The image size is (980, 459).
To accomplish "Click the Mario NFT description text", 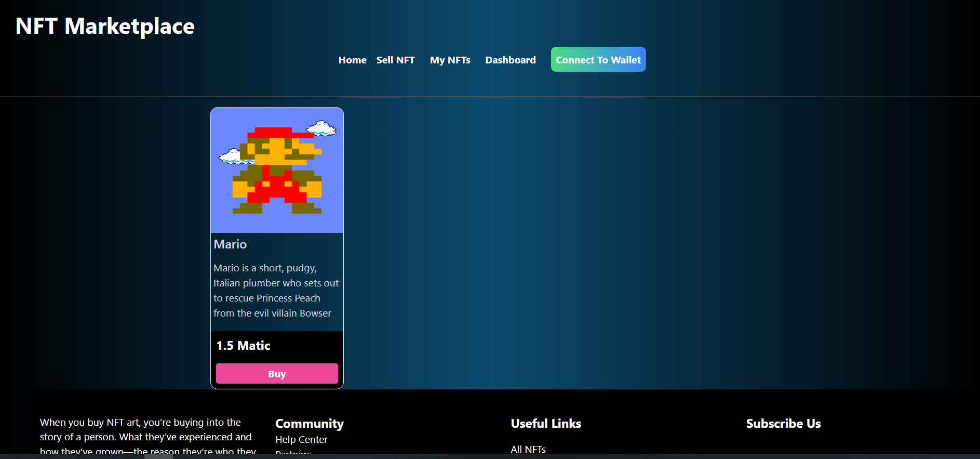I will pyautogui.click(x=276, y=291).
